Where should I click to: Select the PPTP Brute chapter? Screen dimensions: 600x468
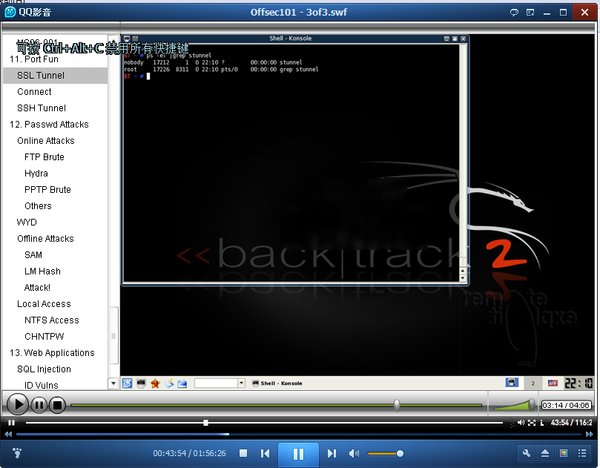click(x=47, y=190)
